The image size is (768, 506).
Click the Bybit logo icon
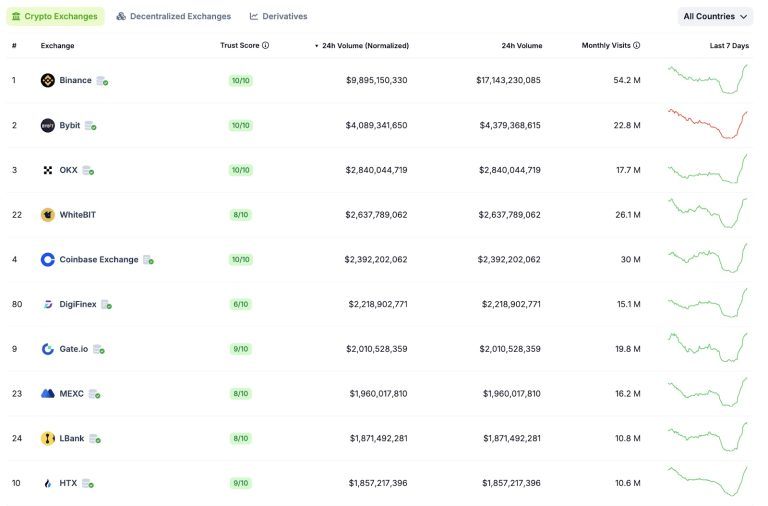(x=47, y=125)
